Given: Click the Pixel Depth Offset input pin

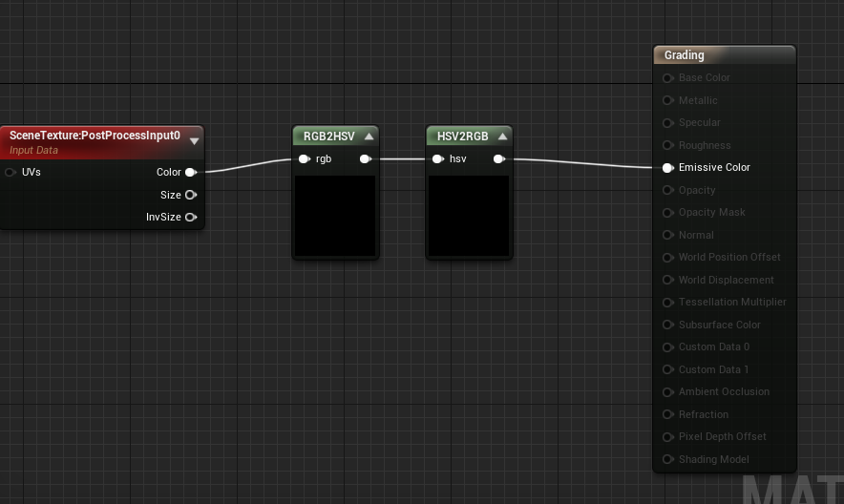Looking at the screenshot, I should (x=668, y=437).
